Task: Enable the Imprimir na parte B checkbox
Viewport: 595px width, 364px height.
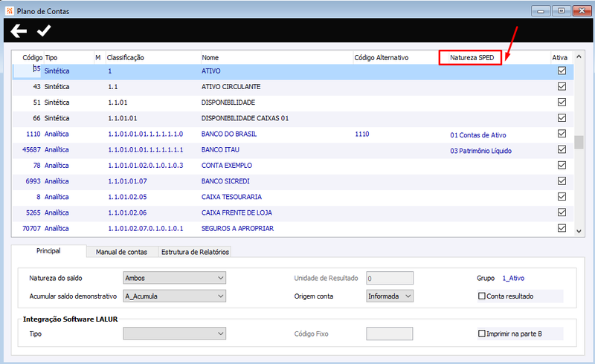Action: [482, 334]
